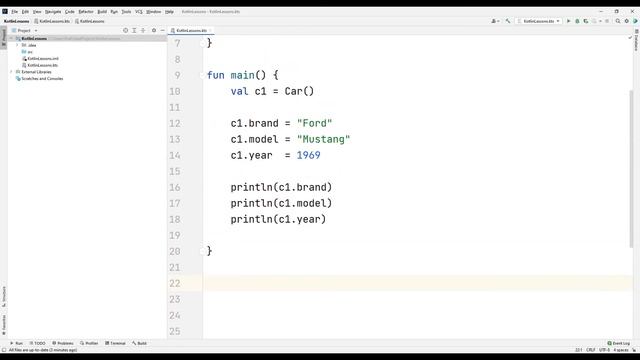640x360 pixels.
Task: Open the Event Log button
Action: click(x=619, y=343)
